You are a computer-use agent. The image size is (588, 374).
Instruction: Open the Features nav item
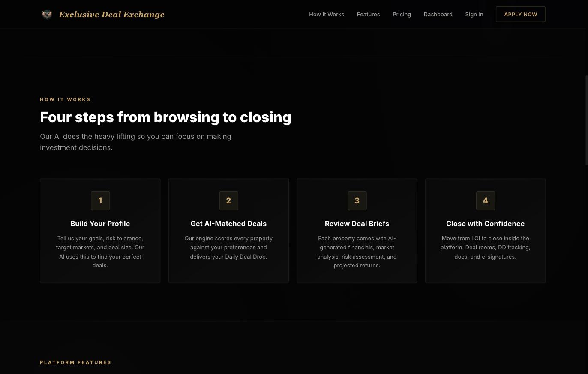click(368, 15)
